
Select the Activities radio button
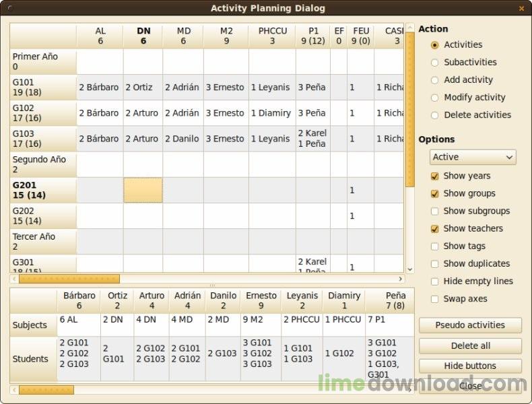coord(434,45)
